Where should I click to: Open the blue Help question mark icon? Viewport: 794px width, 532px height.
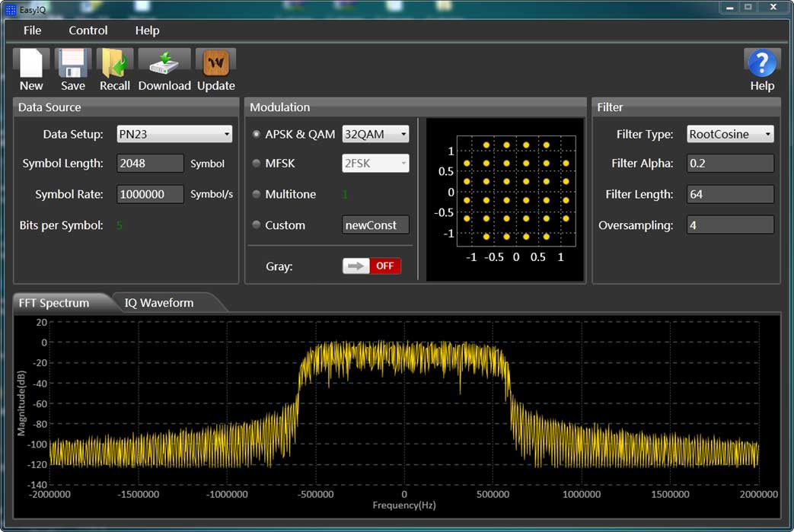point(761,63)
